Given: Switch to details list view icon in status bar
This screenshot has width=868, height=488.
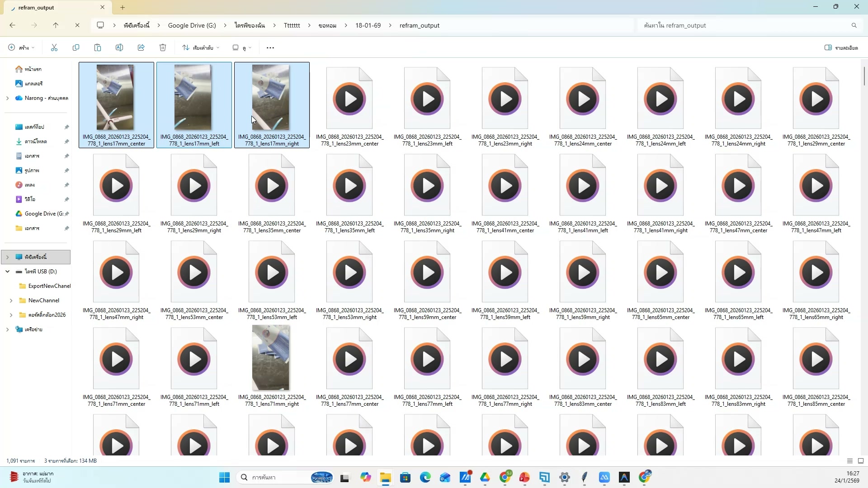Looking at the screenshot, I should 850,461.
